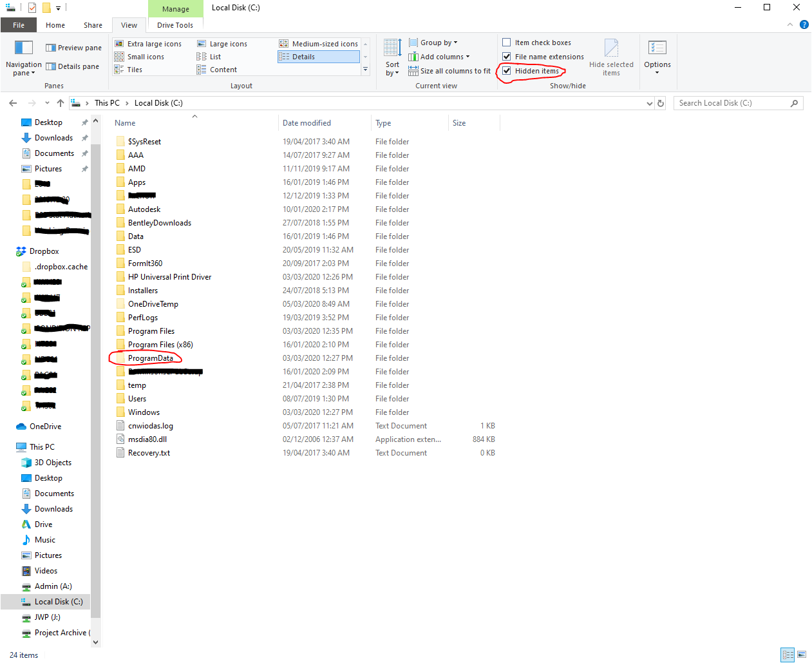Uncheck Hidden items checkbox
Image resolution: width=812 pixels, height=663 pixels.
tap(507, 71)
